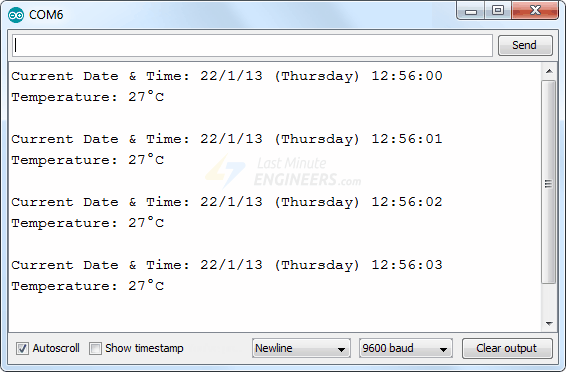Click the Clear output button

pos(507,348)
